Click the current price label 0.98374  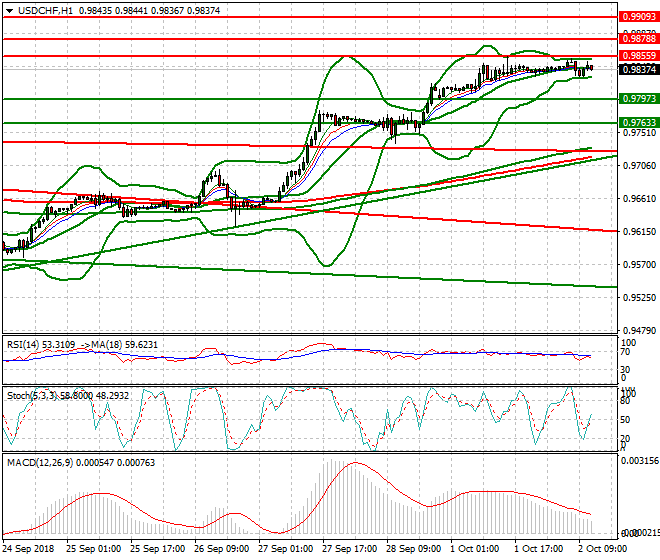(639, 69)
